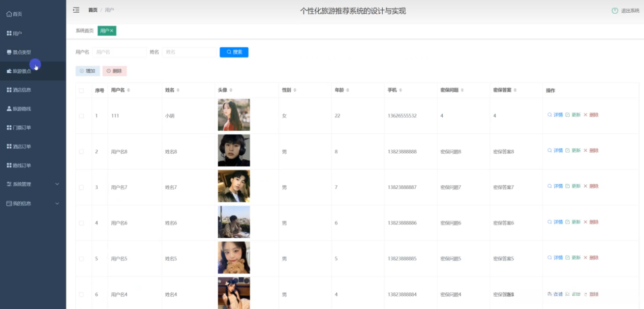Select 用户 in the sidebar menu

click(14, 33)
